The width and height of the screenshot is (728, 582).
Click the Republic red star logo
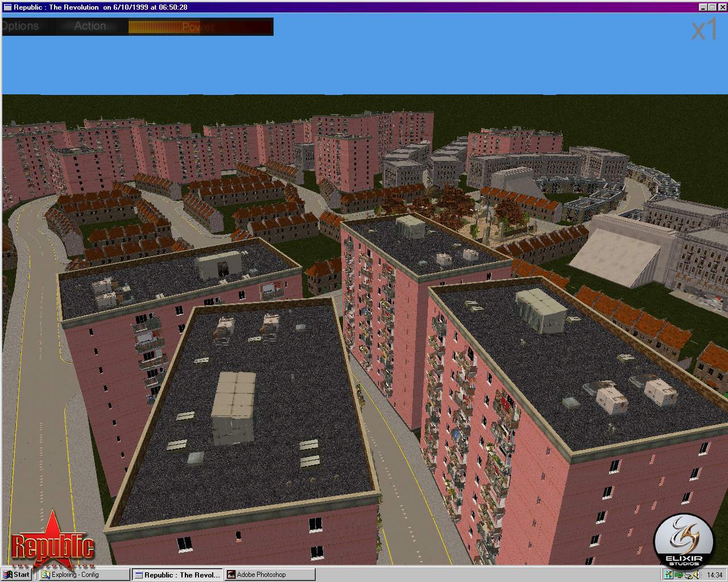[x=52, y=541]
